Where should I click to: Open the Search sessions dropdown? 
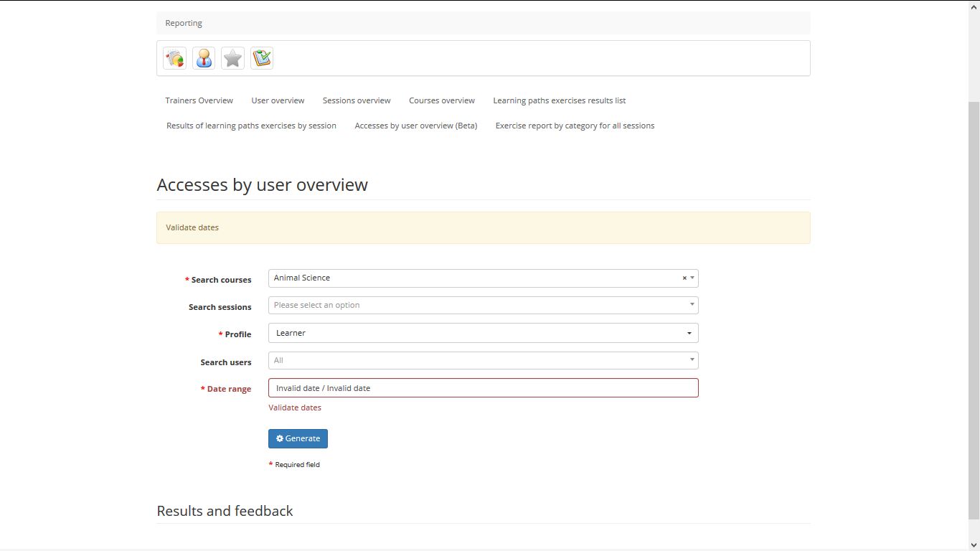482,304
